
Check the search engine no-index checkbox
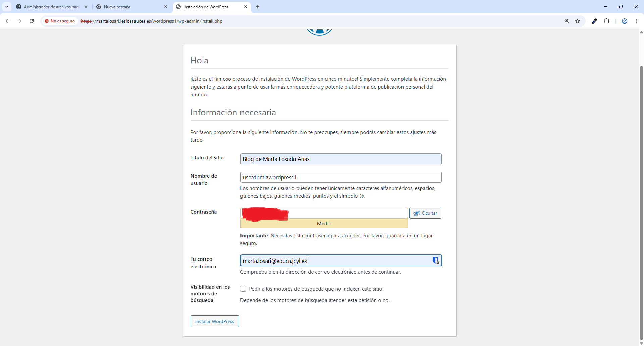[243, 289]
